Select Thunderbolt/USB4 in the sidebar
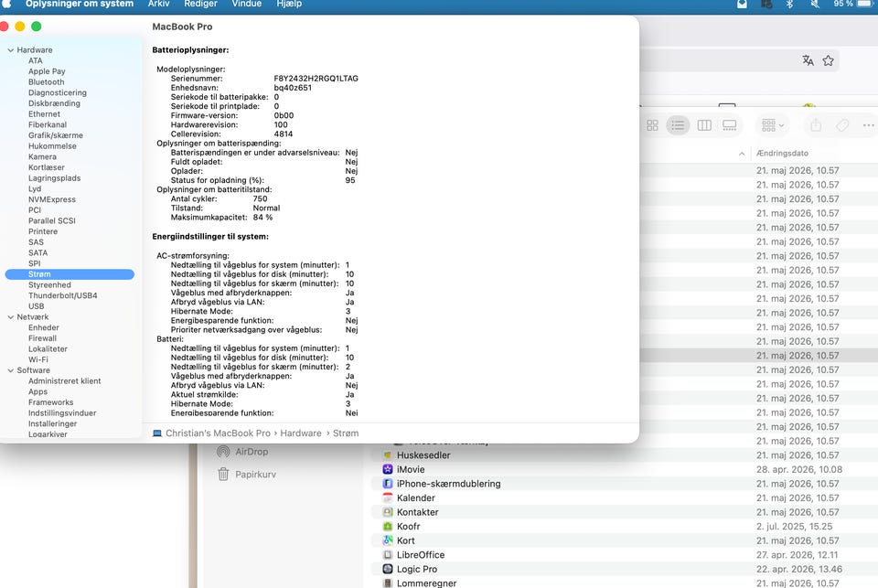This screenshot has height=588, width=878. [63, 295]
